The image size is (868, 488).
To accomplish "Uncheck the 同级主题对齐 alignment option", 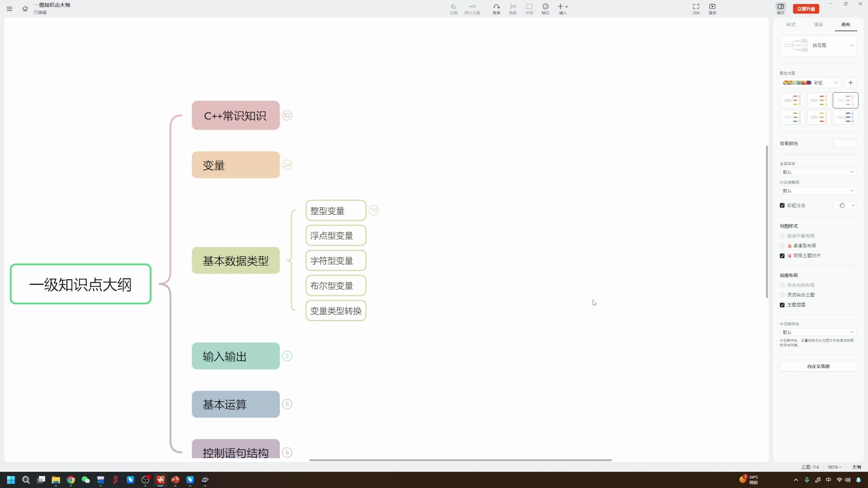I will click(783, 256).
